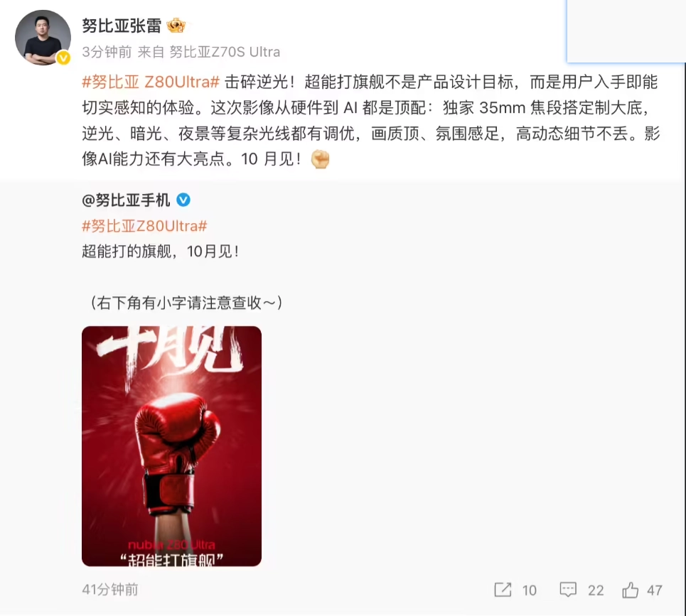This screenshot has height=616, width=686.
Task: Like the post with thumbs-up icon
Action: 630,590
